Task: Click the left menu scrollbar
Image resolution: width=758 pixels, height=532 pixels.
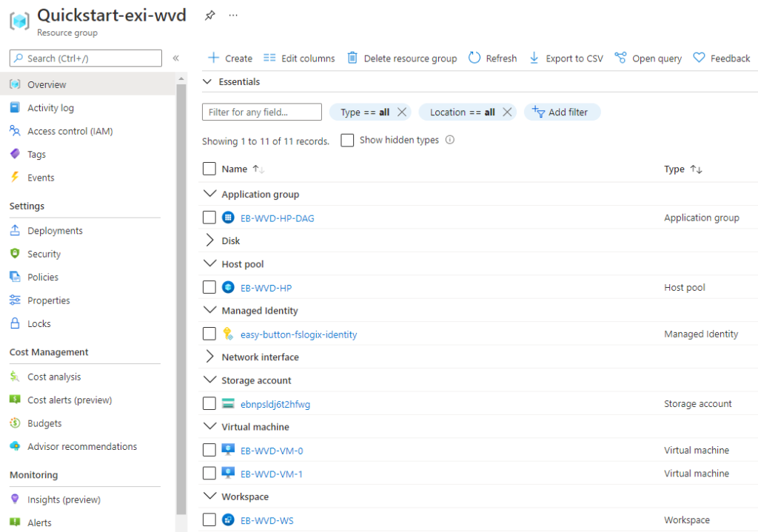Action: point(181,300)
